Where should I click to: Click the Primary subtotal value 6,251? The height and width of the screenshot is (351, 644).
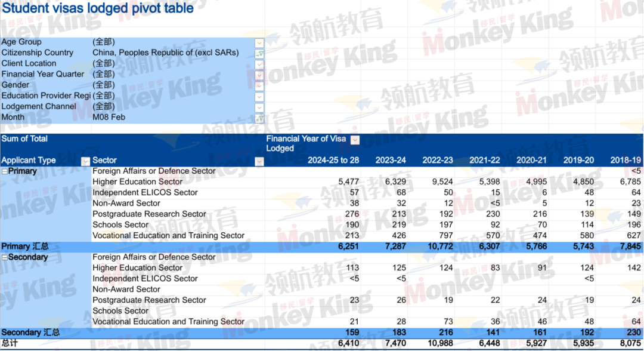coord(349,247)
